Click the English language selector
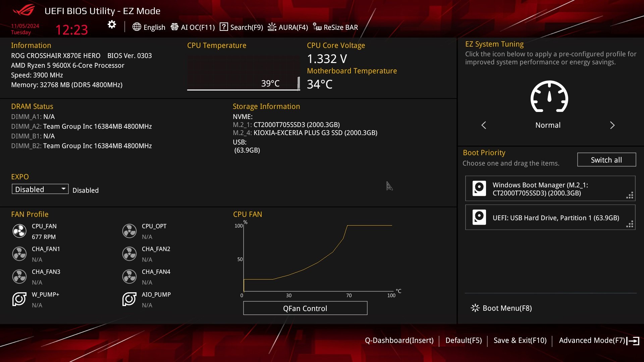The image size is (644, 362). tap(149, 27)
